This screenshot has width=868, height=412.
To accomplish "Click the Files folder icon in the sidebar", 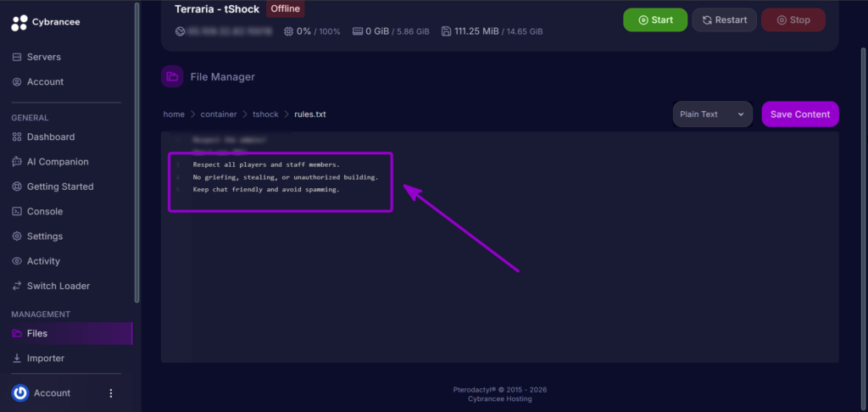I will coord(17,333).
